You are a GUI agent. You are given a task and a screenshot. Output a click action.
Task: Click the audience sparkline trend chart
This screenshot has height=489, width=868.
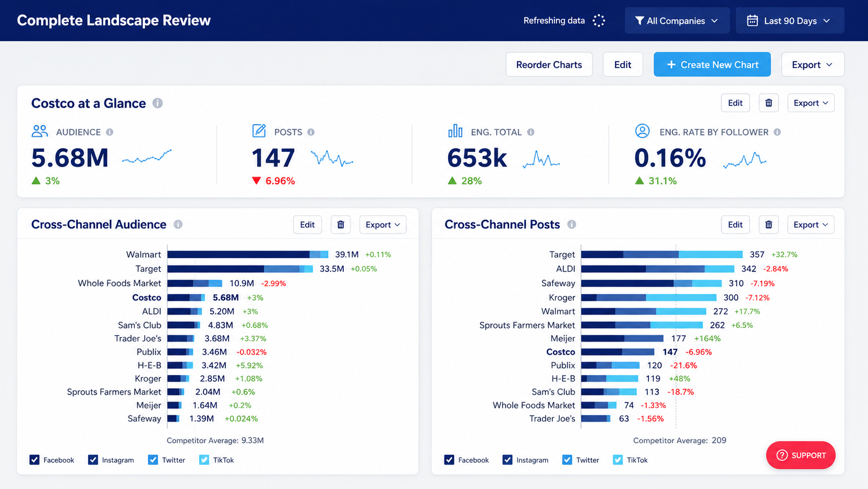coord(147,156)
